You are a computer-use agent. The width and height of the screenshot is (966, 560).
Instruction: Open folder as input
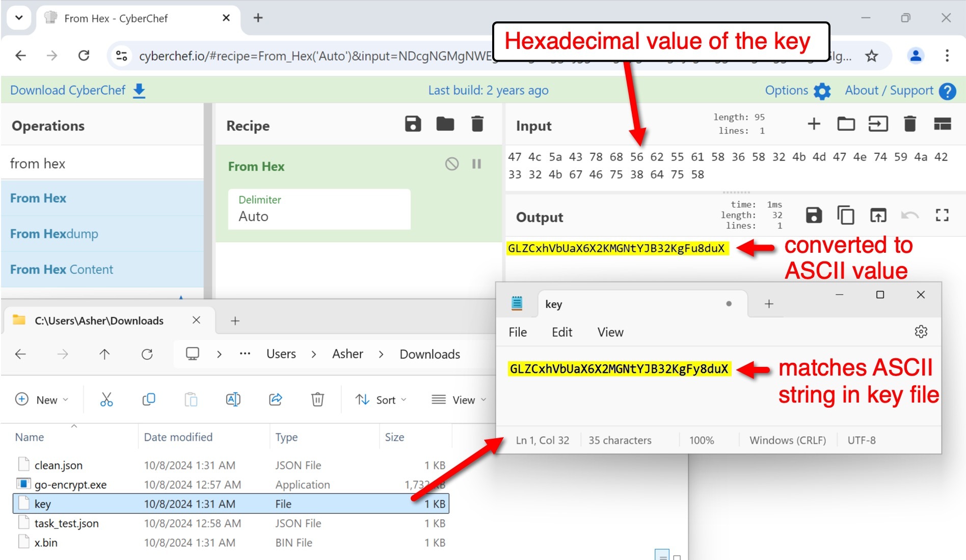click(x=846, y=124)
